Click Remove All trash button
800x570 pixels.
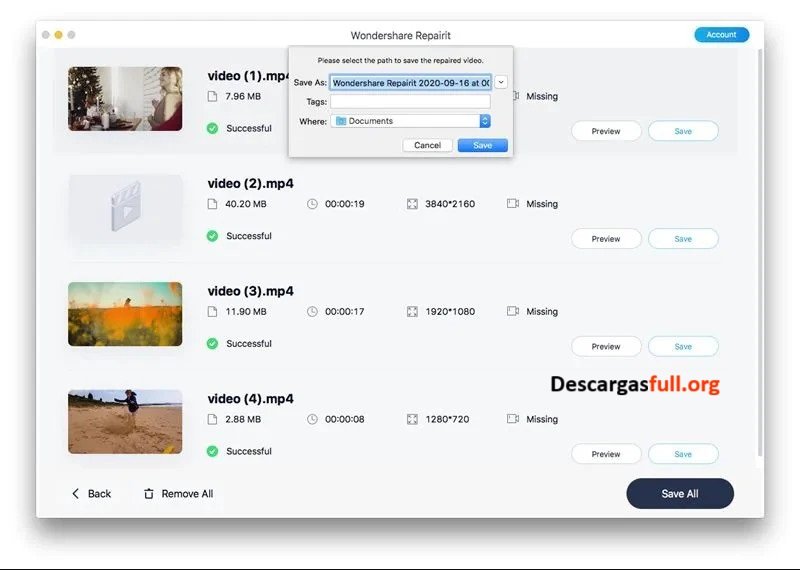click(x=179, y=493)
